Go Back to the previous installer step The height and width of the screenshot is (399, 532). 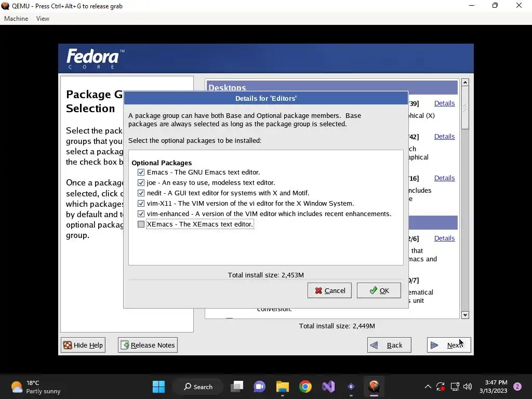click(x=389, y=345)
